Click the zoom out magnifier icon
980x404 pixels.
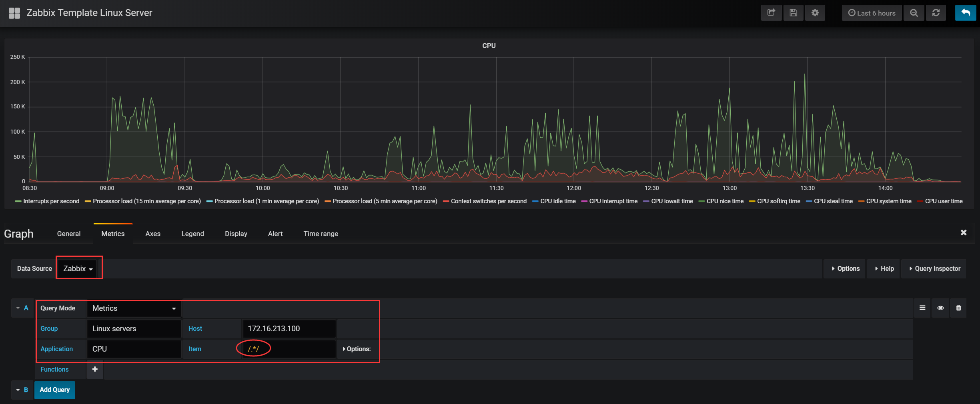(x=914, y=13)
